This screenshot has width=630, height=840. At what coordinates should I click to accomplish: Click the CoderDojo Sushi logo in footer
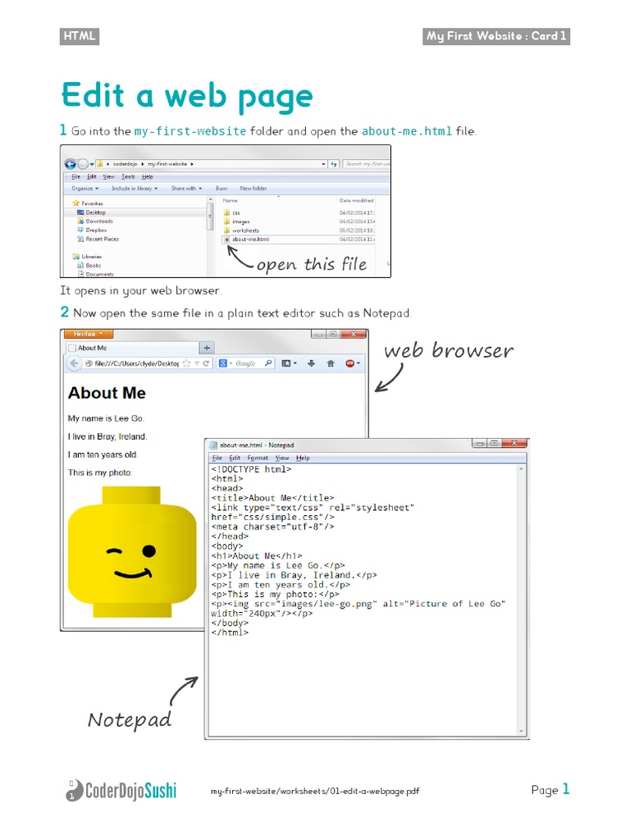point(121,790)
